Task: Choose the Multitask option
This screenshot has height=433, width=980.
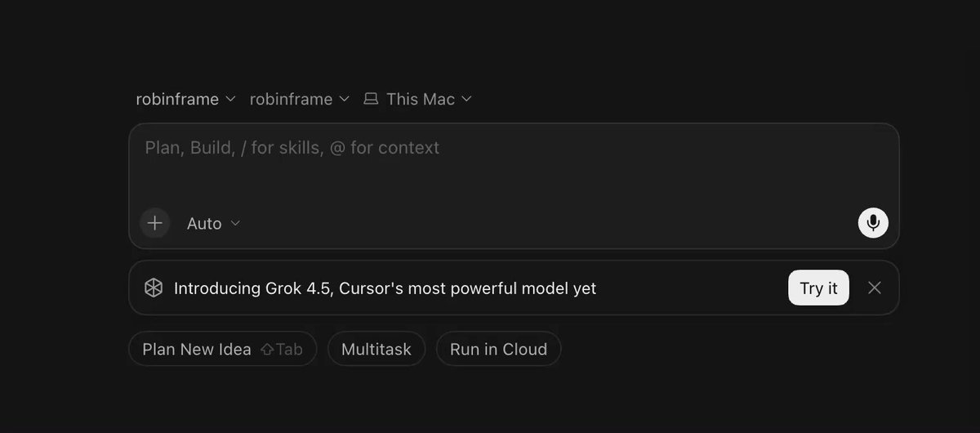Action: [376, 349]
